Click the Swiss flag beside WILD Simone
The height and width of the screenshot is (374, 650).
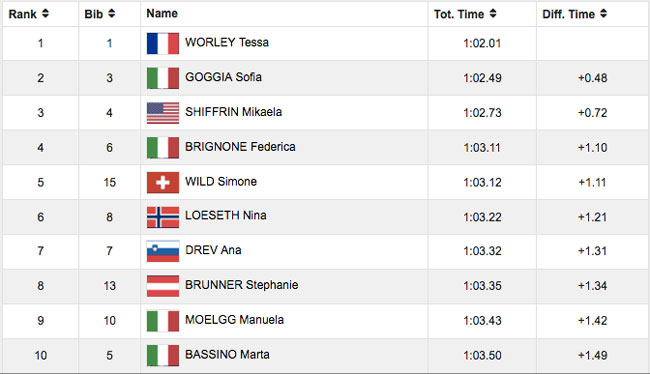click(163, 182)
